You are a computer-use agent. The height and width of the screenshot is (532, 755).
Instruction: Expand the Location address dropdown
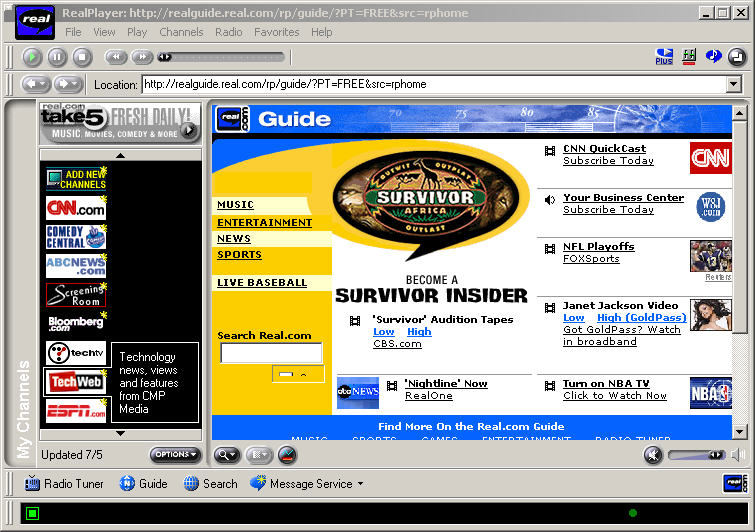[x=734, y=84]
